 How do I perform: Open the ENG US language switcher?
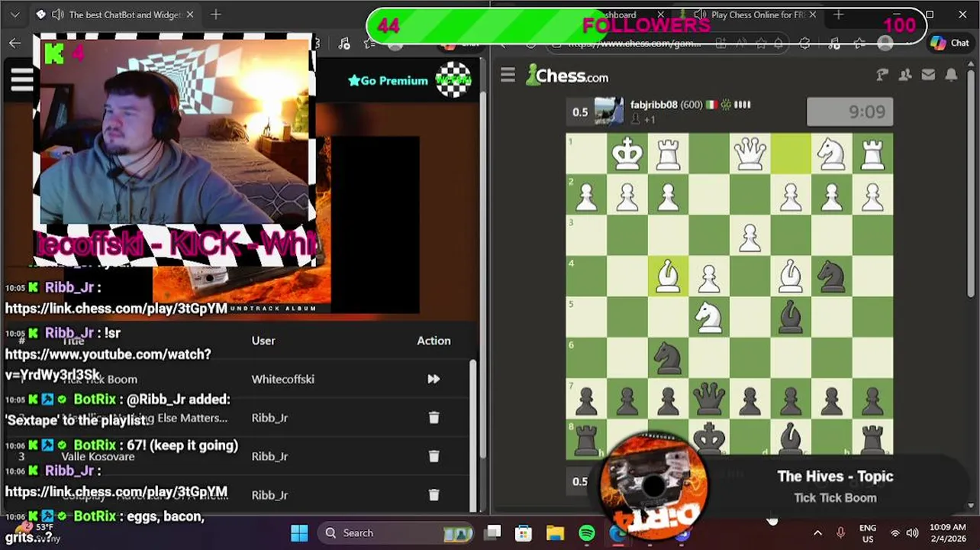tap(868, 532)
